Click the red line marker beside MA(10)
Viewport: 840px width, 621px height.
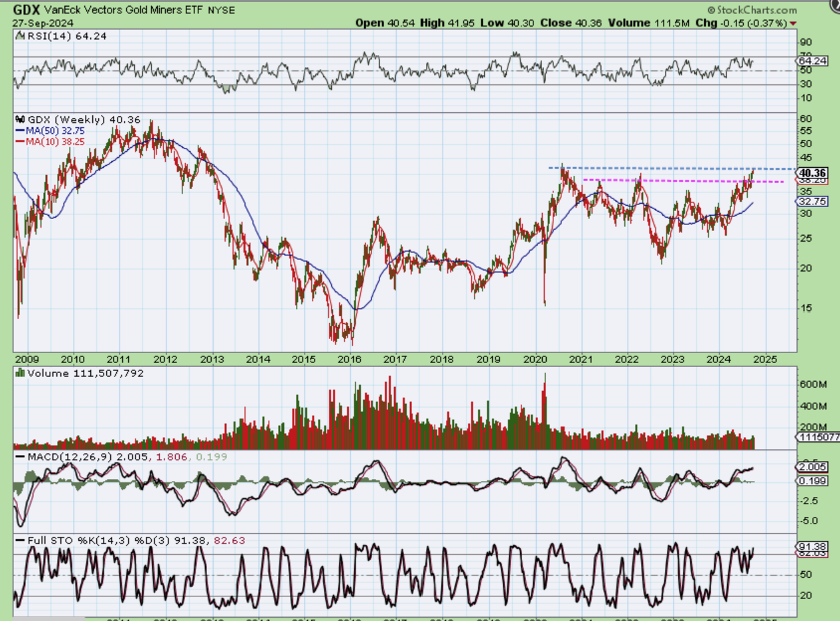[21, 141]
